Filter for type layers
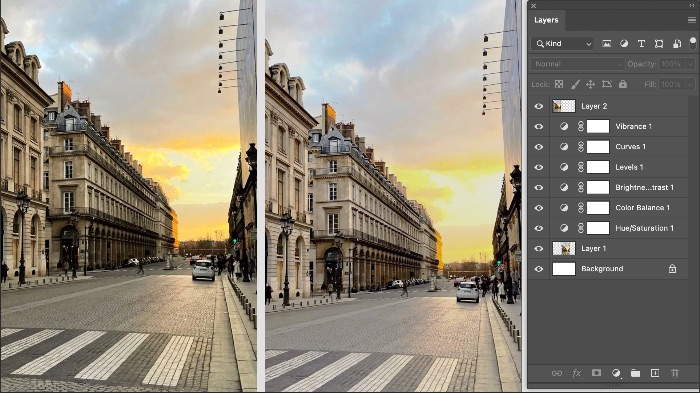The image size is (700, 393). [x=641, y=44]
